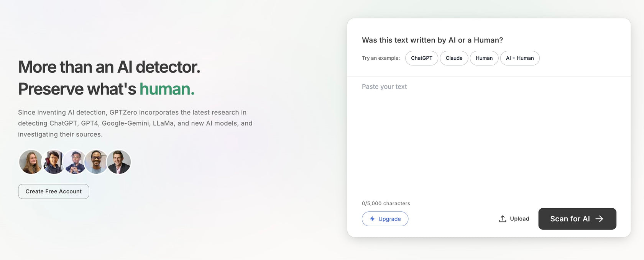The width and height of the screenshot is (644, 260).
Task: Select the fourth avatar, man in blue shirt
Action: [x=96, y=162]
